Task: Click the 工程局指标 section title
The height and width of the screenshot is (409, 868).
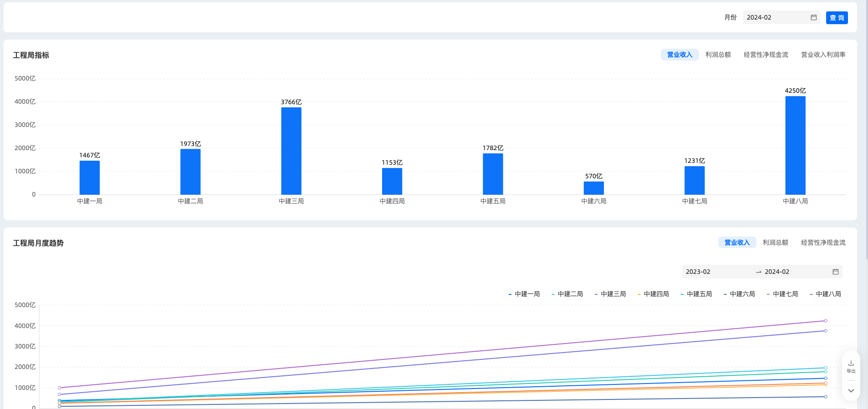Action: [x=31, y=55]
